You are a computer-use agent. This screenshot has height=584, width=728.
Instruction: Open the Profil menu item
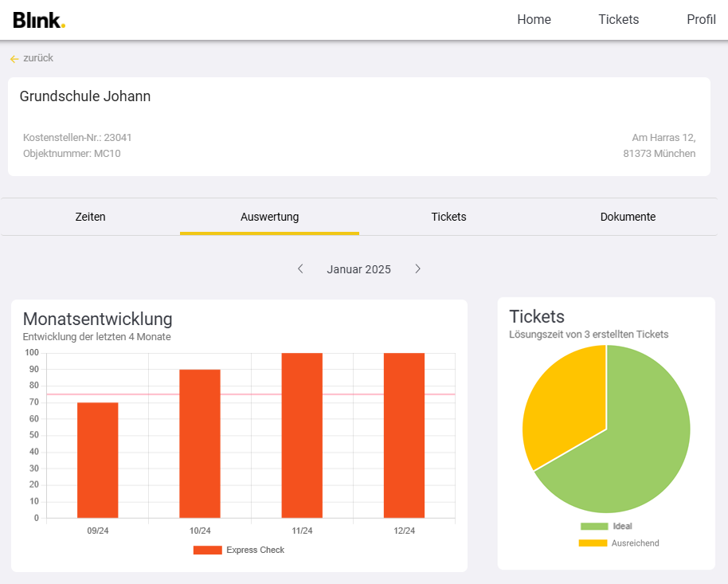click(x=701, y=20)
